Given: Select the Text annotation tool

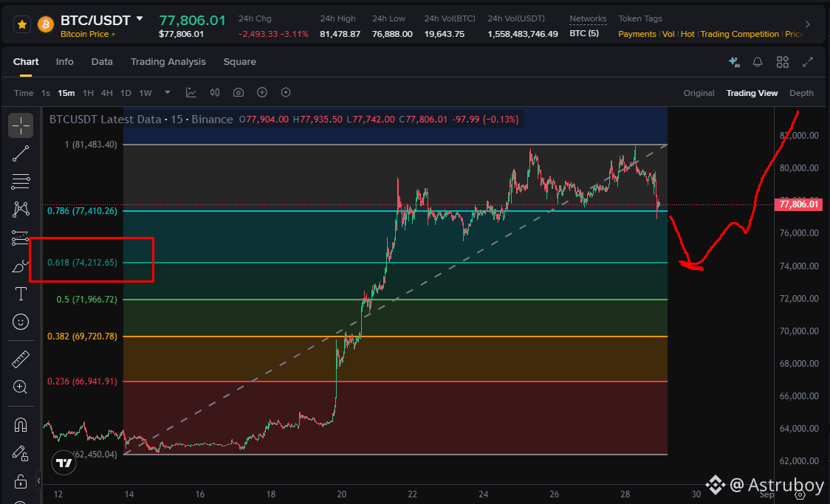Looking at the screenshot, I should (21, 294).
